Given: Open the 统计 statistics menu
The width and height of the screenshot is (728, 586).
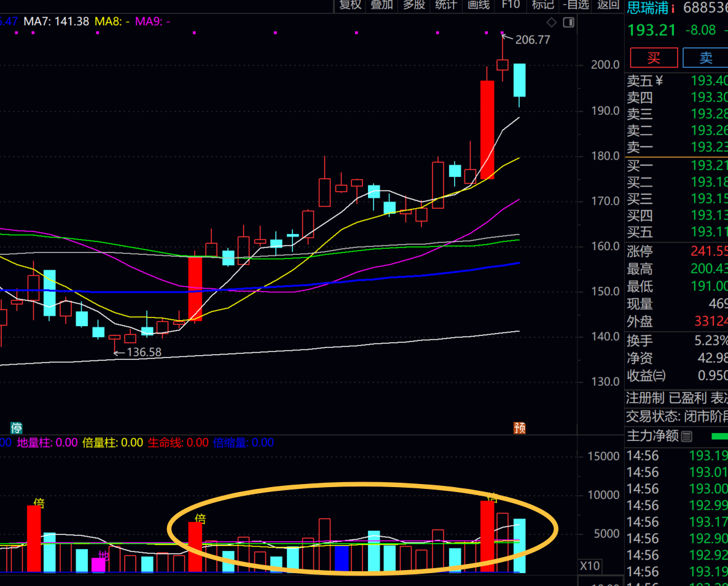Looking at the screenshot, I should pyautogui.click(x=445, y=5).
